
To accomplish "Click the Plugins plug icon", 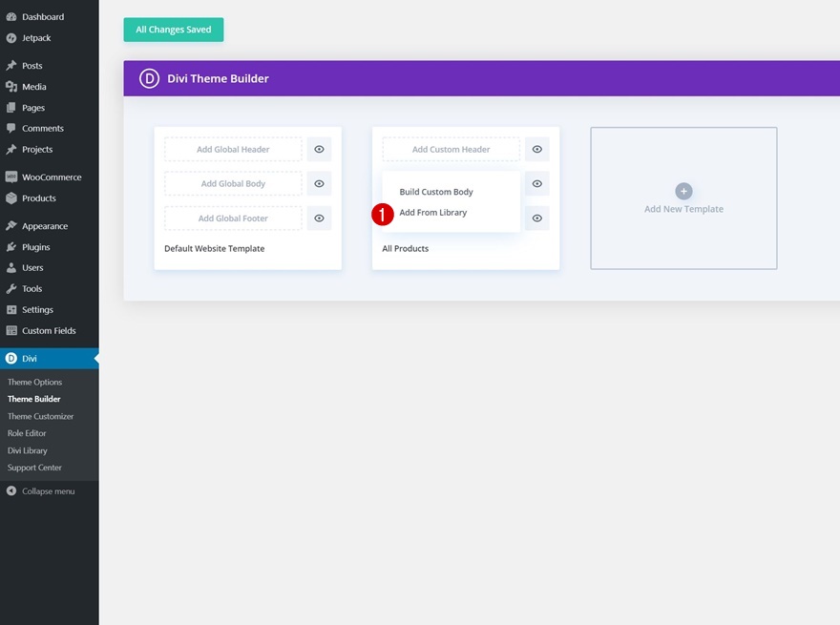I will click(x=11, y=247).
